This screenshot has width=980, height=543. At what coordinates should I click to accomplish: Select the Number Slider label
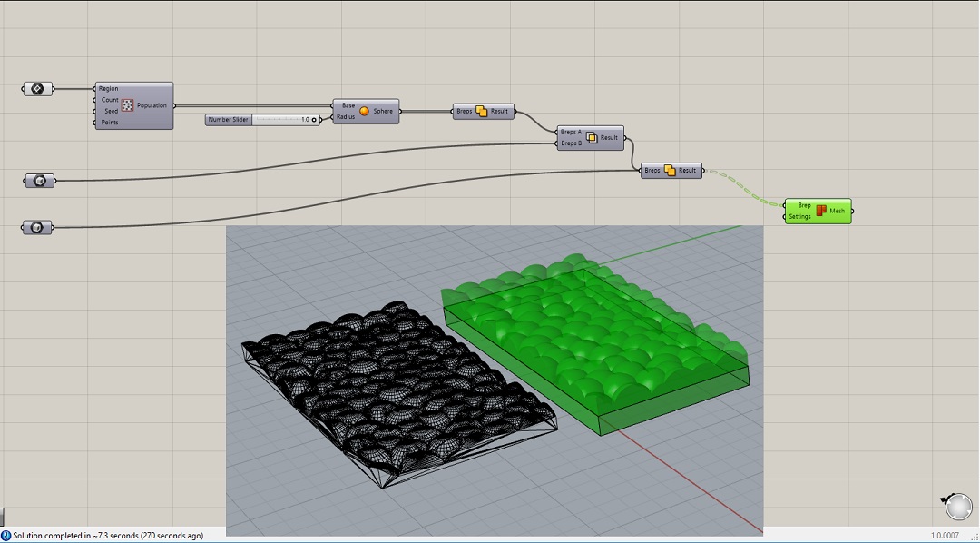click(229, 120)
